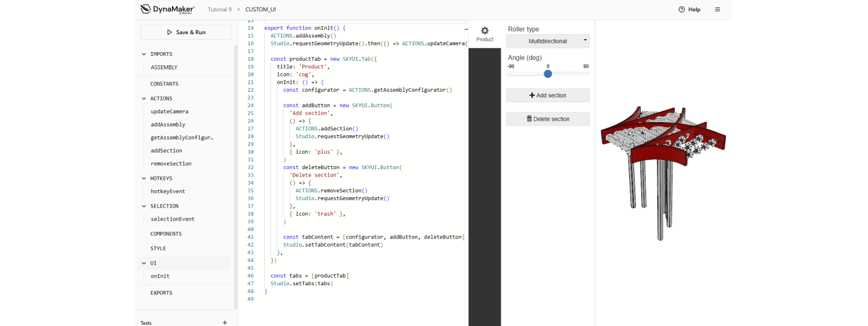The image size is (868, 326).
Task: Click the DynaMaker logo icon
Action: [145, 9]
